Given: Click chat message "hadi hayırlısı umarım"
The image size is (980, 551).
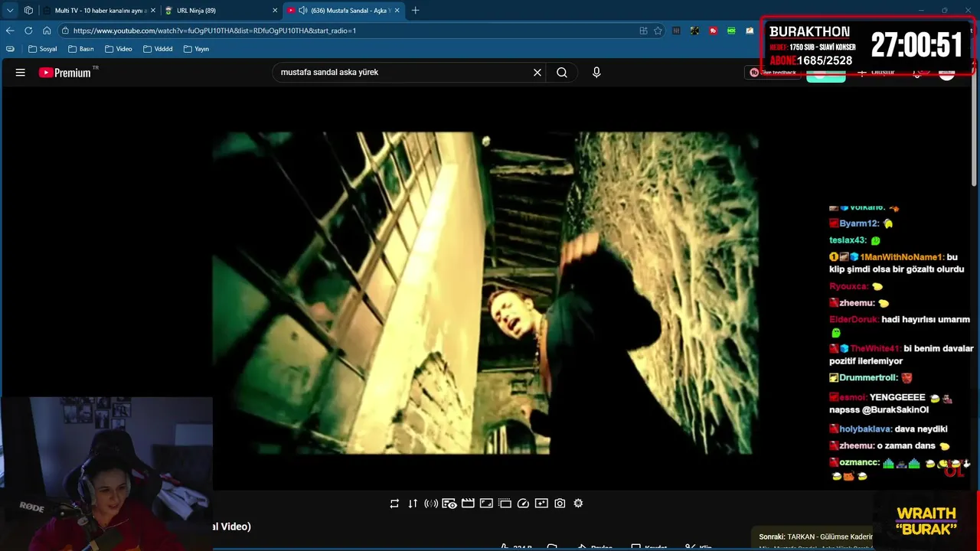Looking at the screenshot, I should pos(926,320).
